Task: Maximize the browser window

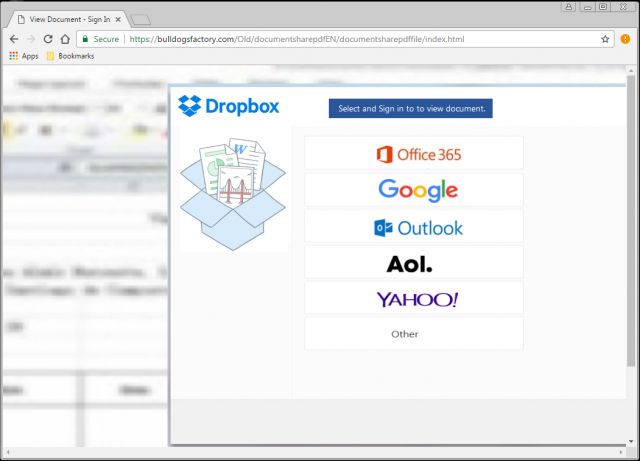Action: [603, 7]
